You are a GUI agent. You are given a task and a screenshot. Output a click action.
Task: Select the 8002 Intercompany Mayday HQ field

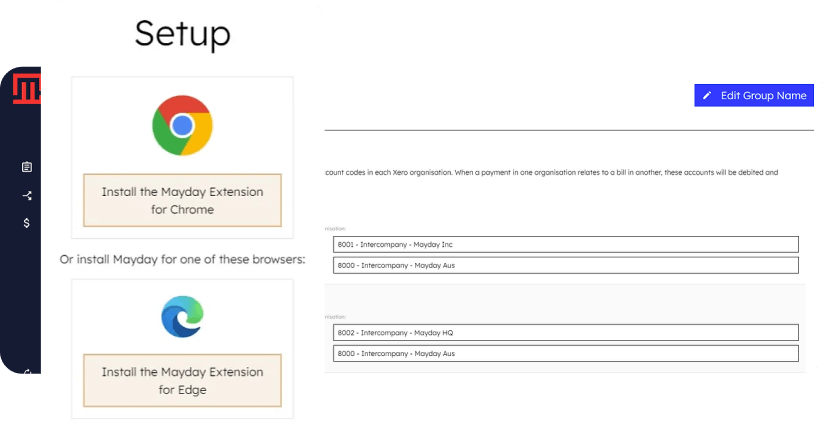565,332
